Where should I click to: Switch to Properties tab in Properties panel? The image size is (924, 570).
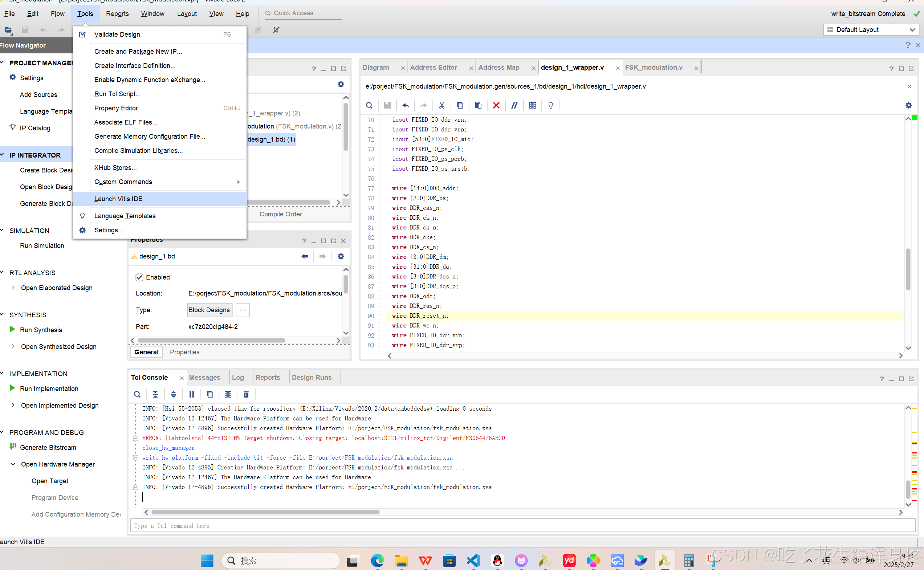click(185, 352)
